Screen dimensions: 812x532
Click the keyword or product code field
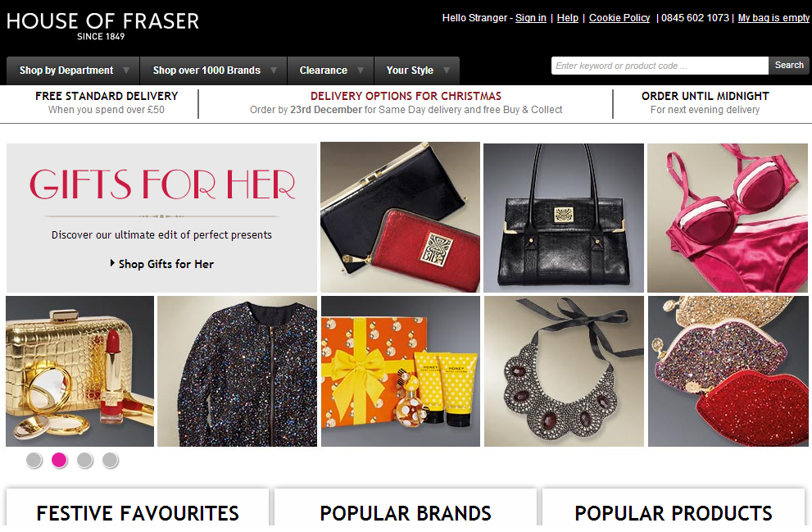pyautogui.click(x=660, y=66)
